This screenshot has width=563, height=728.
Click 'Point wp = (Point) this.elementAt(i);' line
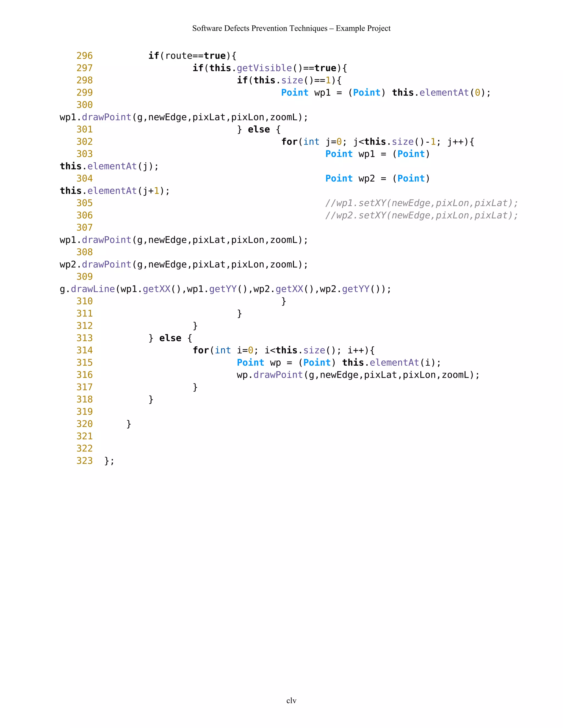pyautogui.click(x=339, y=363)
